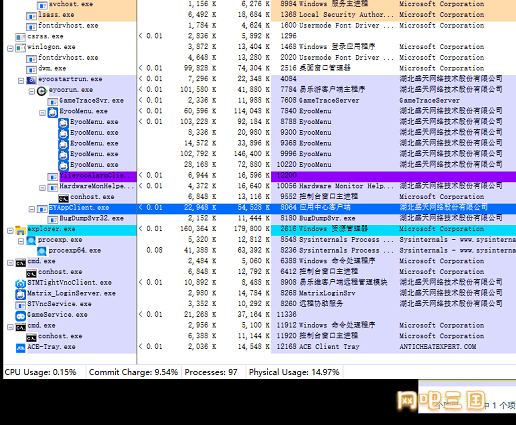
Task: Click the 'GameTraceServer' company name cell
Action: [429, 100]
